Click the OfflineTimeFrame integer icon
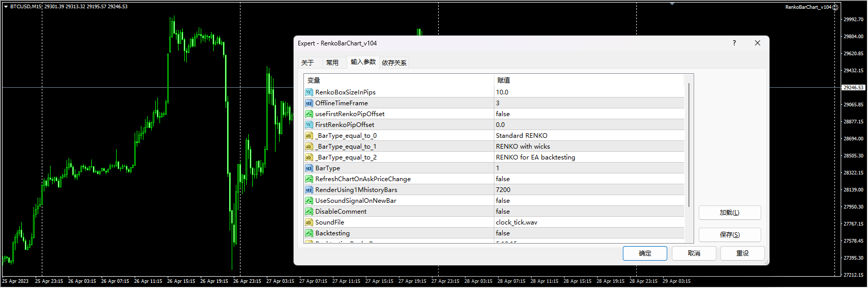Viewport: 868px width, 288px height. [x=309, y=103]
